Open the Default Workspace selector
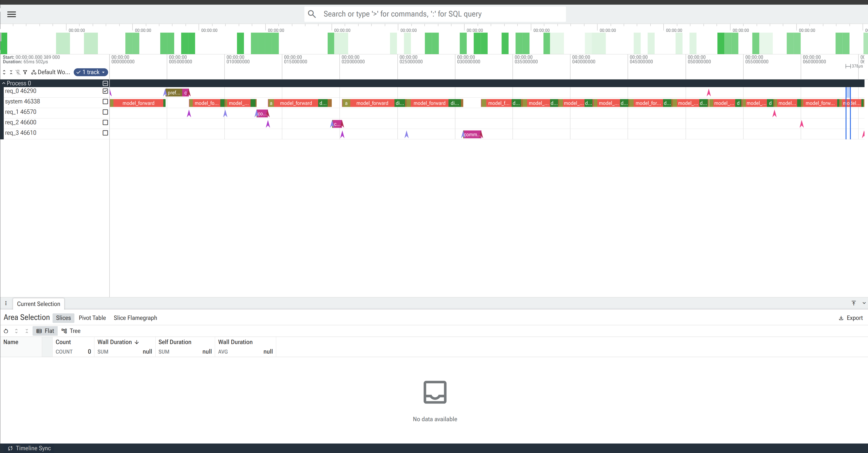This screenshot has width=868, height=453. [x=50, y=72]
